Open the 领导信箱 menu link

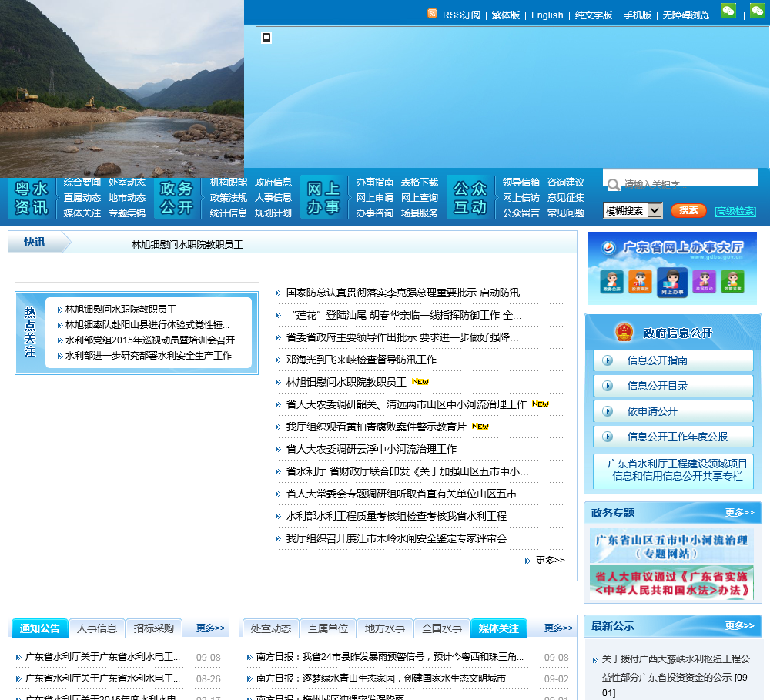pyautogui.click(x=521, y=183)
